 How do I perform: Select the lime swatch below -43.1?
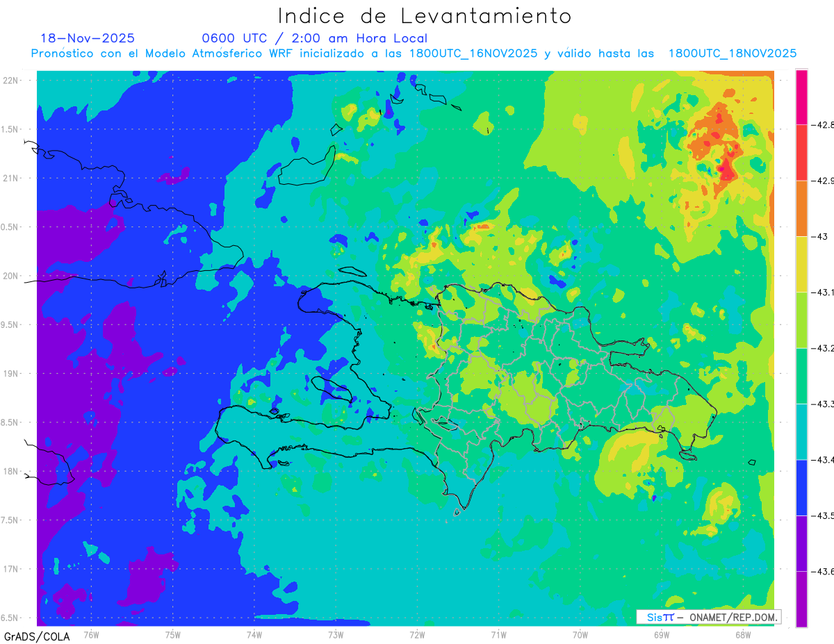(x=801, y=320)
